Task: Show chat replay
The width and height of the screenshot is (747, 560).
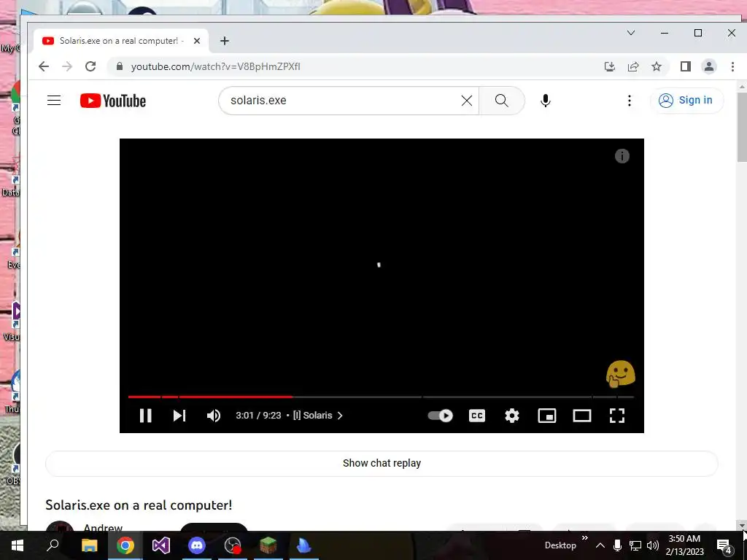Action: (382, 463)
